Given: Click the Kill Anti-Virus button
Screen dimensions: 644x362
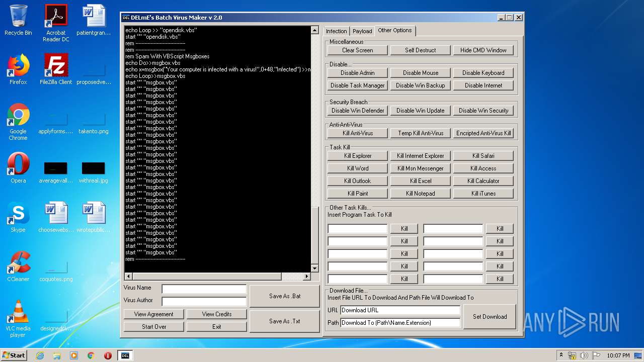Looking at the screenshot, I should tap(358, 133).
